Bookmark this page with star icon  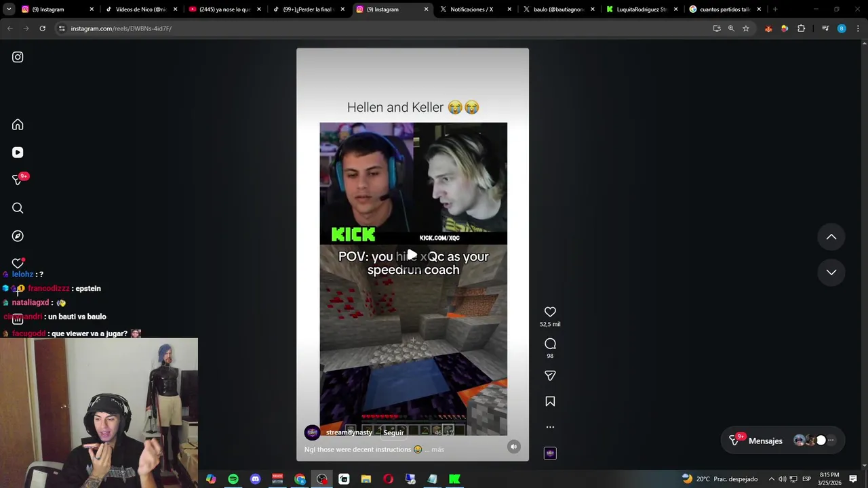(746, 28)
